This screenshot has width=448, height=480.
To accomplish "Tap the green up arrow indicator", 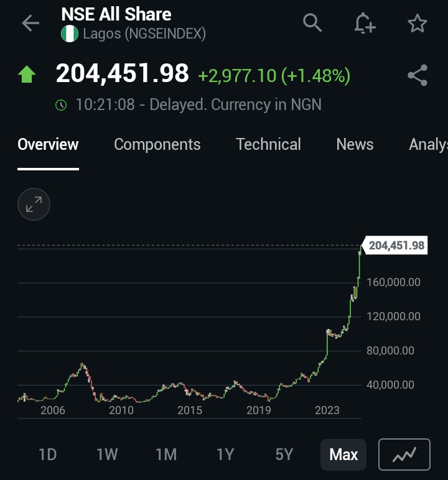I will tap(27, 75).
